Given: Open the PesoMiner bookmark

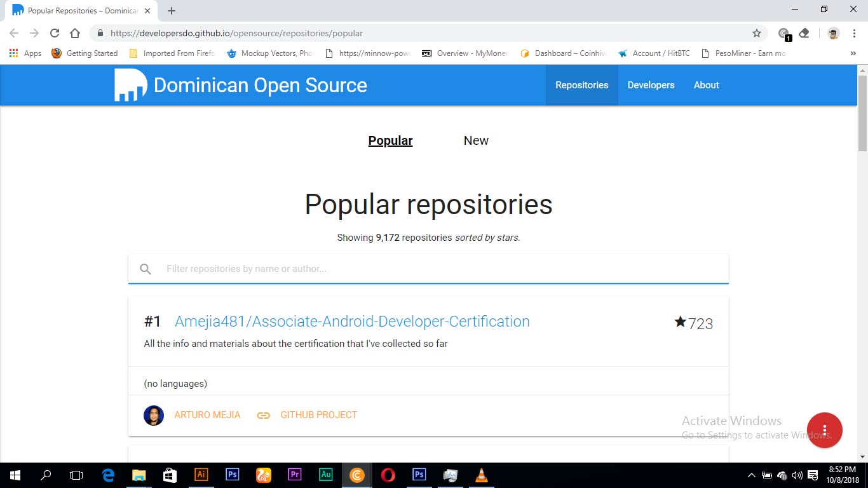Looking at the screenshot, I should [744, 53].
